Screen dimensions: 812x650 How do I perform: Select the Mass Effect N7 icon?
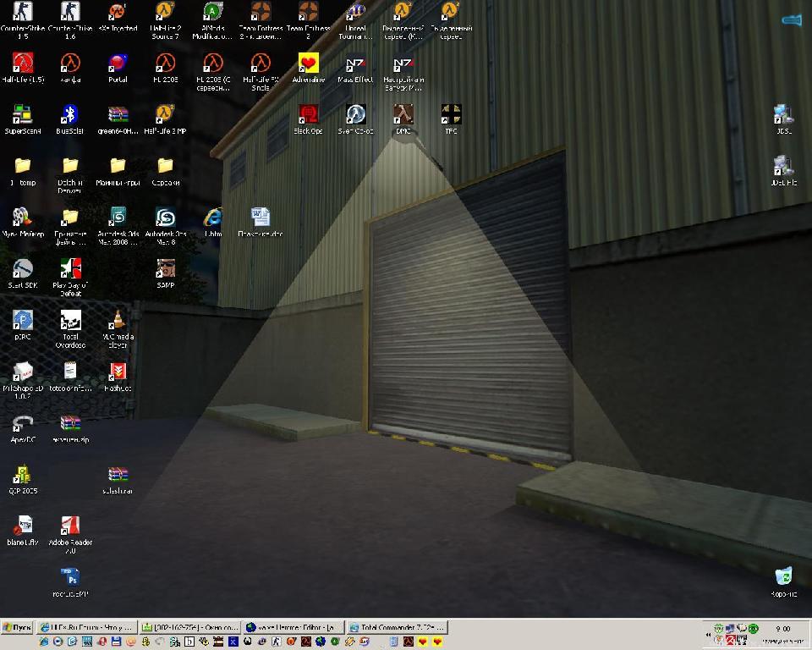355,68
